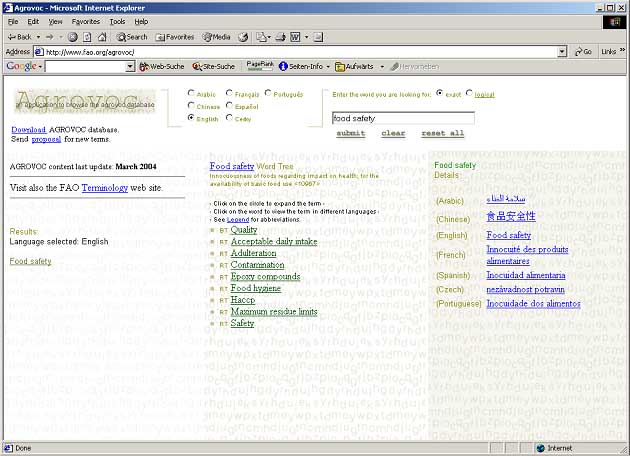
Task: Choose the logical search mode radio button
Action: click(469, 93)
